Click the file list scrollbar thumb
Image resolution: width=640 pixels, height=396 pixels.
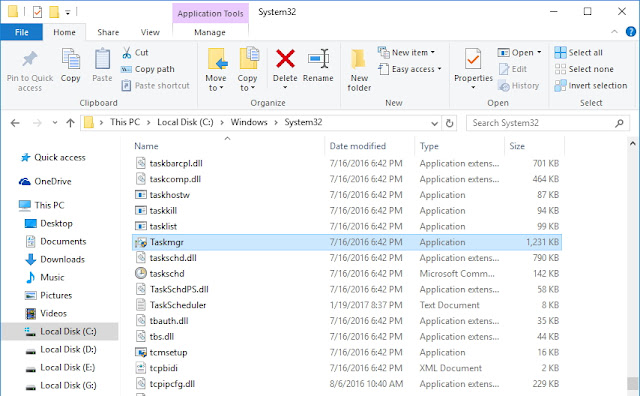(x=632, y=383)
